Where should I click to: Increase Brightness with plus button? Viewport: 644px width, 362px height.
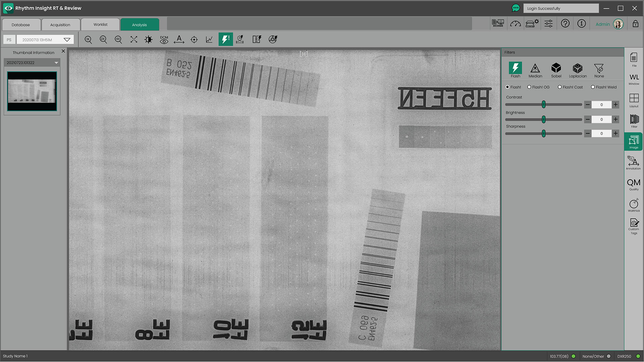point(615,119)
